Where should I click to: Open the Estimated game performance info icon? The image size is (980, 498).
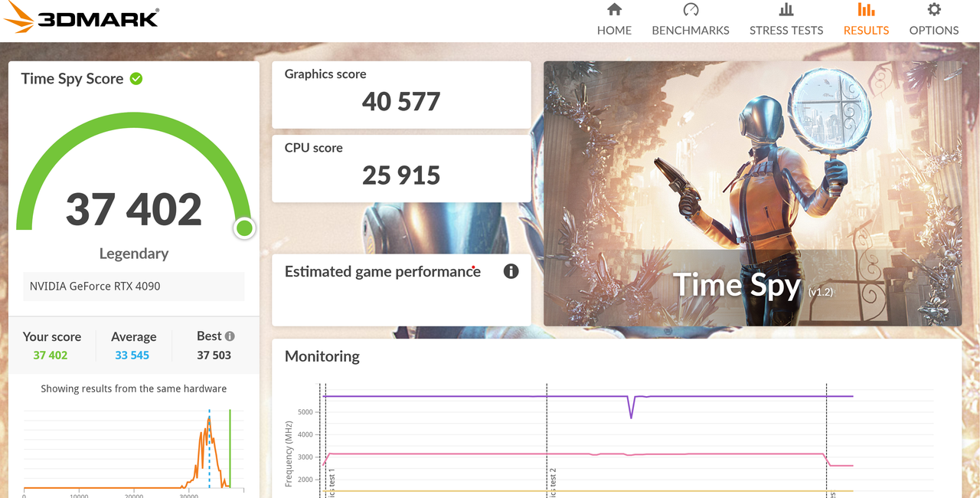click(511, 271)
